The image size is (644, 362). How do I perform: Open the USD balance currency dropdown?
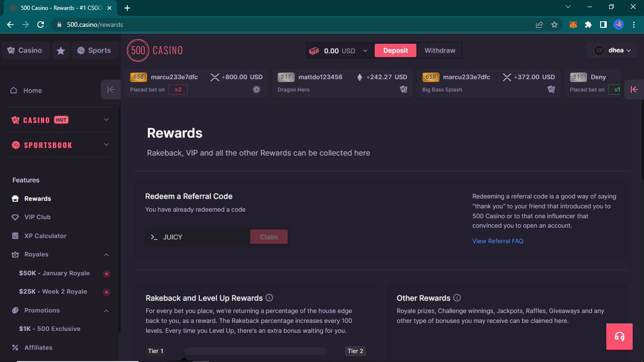pyautogui.click(x=365, y=50)
